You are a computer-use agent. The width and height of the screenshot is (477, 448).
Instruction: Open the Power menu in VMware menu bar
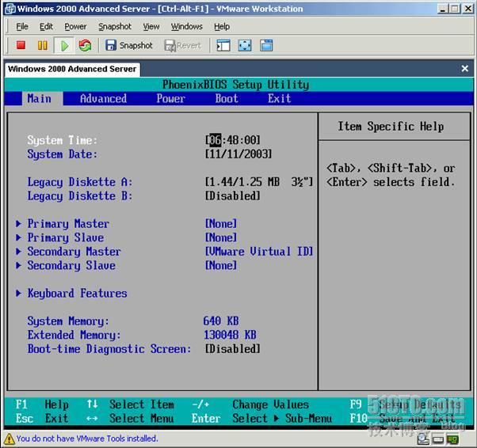(75, 27)
